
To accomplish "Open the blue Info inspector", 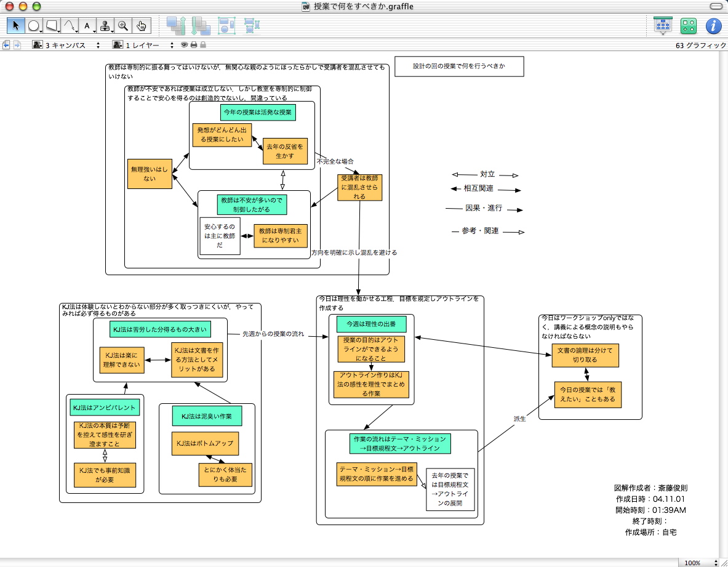I will pyautogui.click(x=713, y=25).
